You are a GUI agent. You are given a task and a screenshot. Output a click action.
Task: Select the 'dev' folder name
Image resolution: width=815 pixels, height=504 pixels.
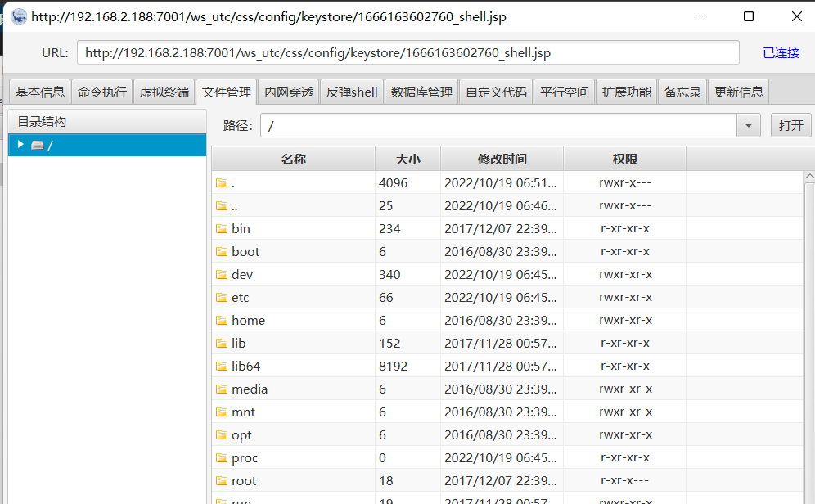[242, 274]
